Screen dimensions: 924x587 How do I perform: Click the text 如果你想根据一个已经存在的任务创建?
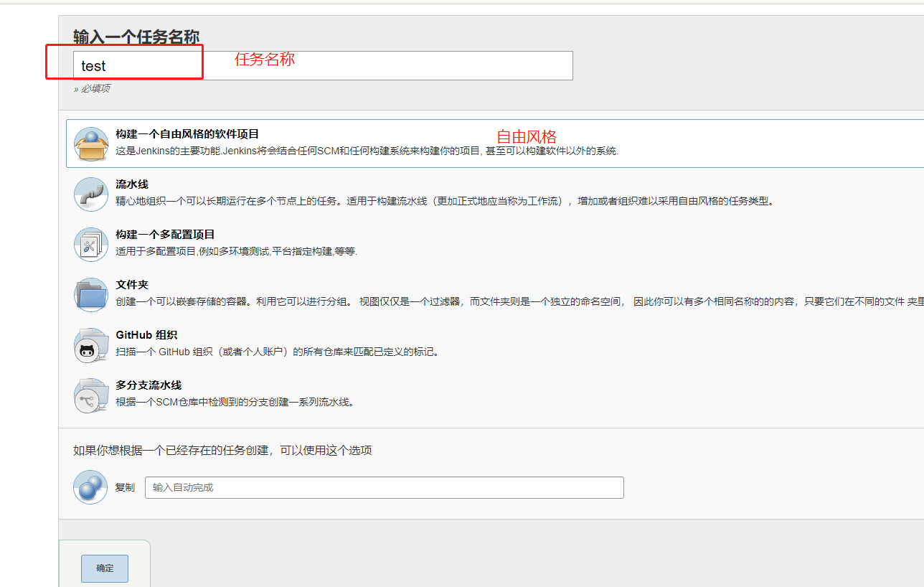coord(222,451)
